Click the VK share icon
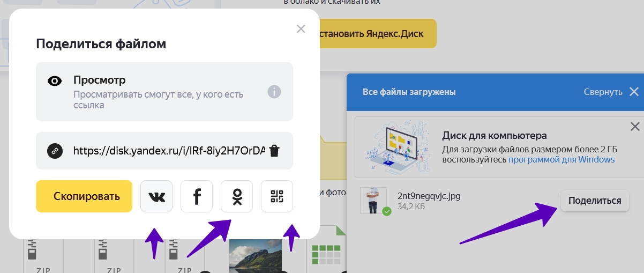The image size is (644, 273). tap(156, 196)
